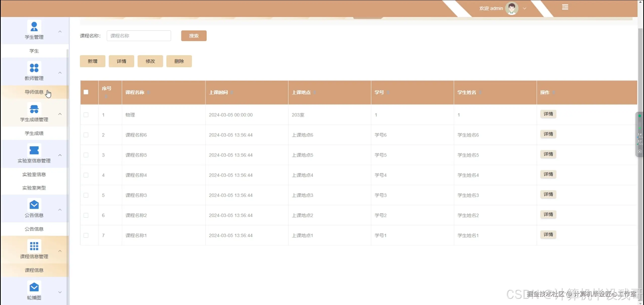Check the checkbox for the 物理 row
Screen dimensions: 644x305
pos(86,115)
